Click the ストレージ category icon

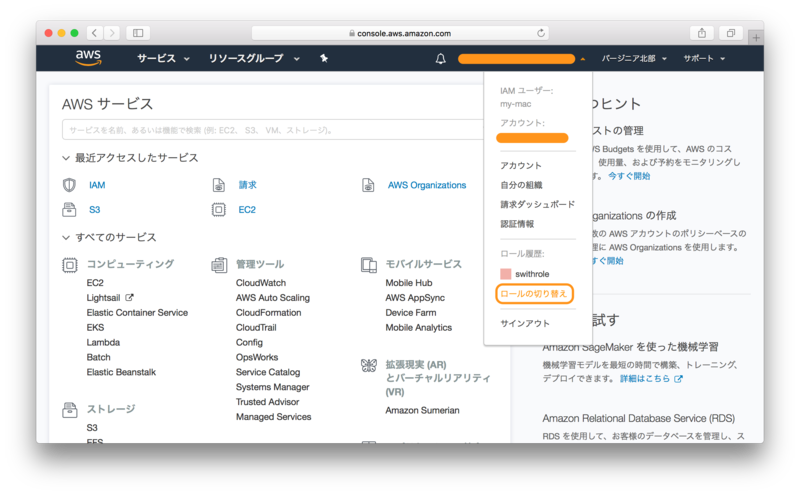(70, 410)
